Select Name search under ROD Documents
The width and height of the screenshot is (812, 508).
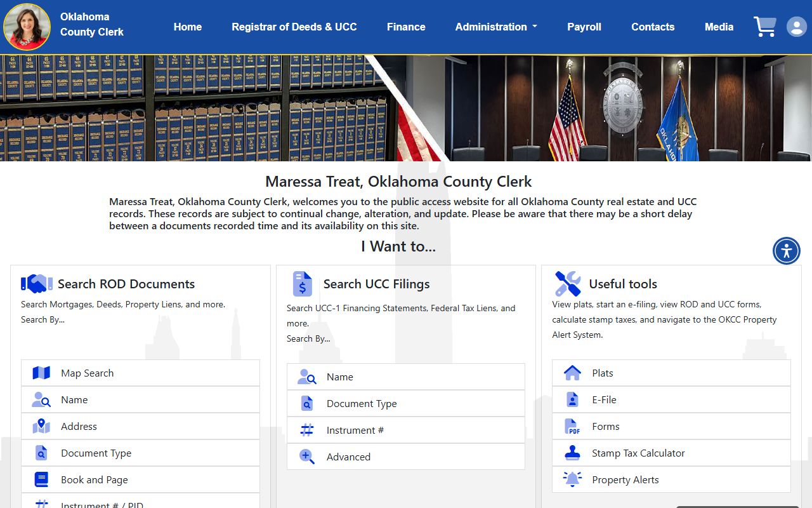[140, 399]
